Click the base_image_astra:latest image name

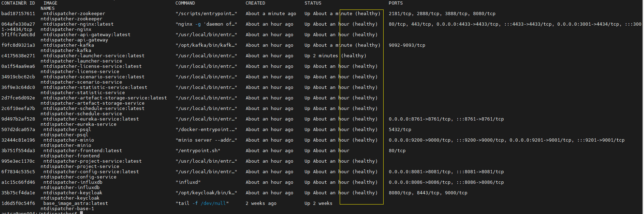pyautogui.click(x=76, y=203)
